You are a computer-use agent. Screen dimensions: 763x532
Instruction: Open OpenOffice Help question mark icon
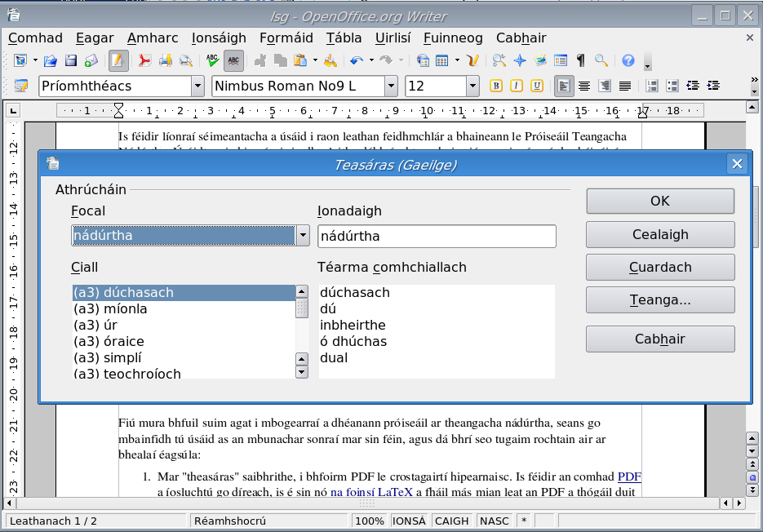(x=628, y=61)
